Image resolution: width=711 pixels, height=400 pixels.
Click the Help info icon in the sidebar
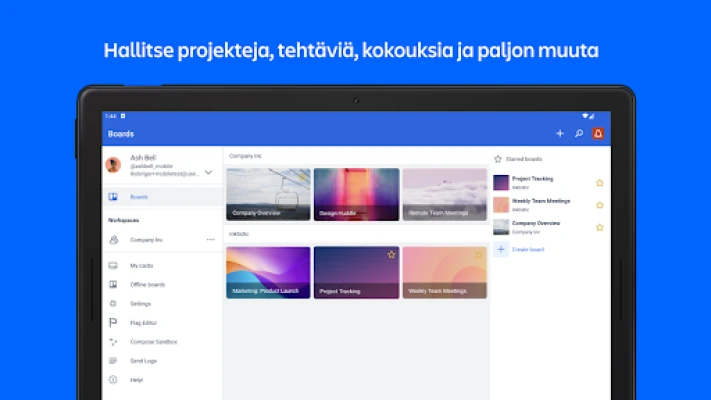click(113, 380)
